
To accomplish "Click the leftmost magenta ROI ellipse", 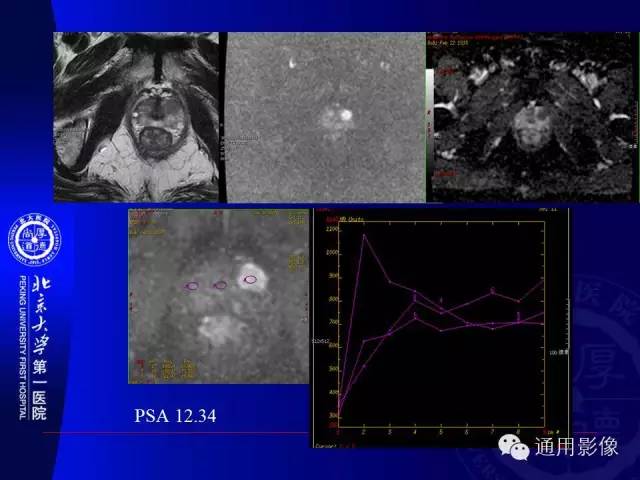I will pos(191,286).
